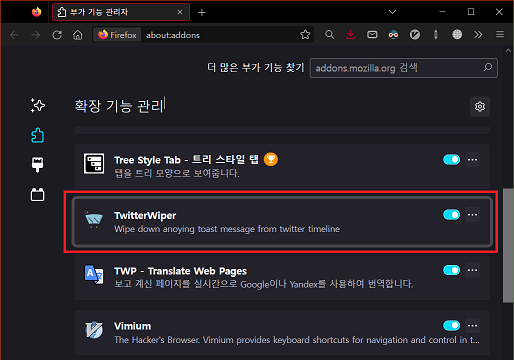The width and height of the screenshot is (514, 360).
Task: Open TWP - Translate Web Pages details
Action: pos(282,277)
